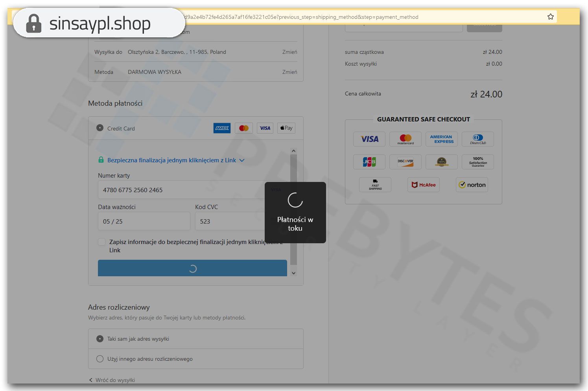Select 'Użyj innego adresu rozliczeniowego' radio option
Image resolution: width=588 pixels, height=391 pixels.
tap(100, 359)
